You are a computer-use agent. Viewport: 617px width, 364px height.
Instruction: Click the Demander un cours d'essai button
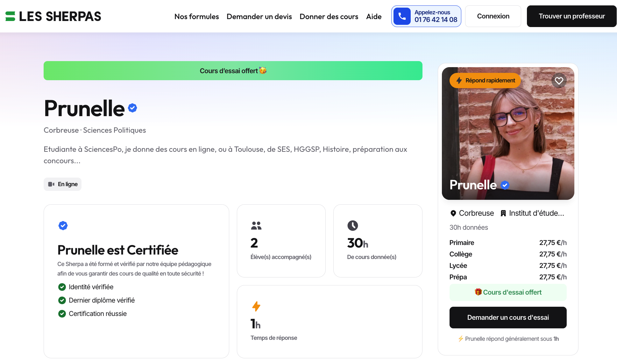click(x=508, y=317)
